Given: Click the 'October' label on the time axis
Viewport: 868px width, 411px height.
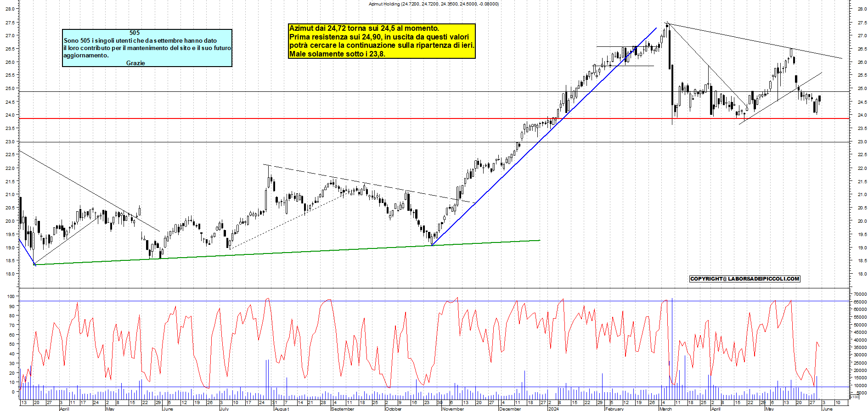Looking at the screenshot, I should (394, 409).
